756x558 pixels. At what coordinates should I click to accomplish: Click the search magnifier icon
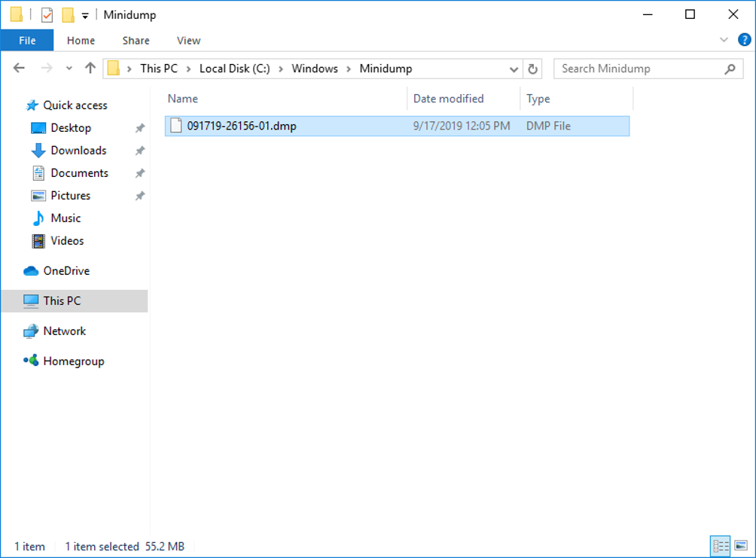729,69
